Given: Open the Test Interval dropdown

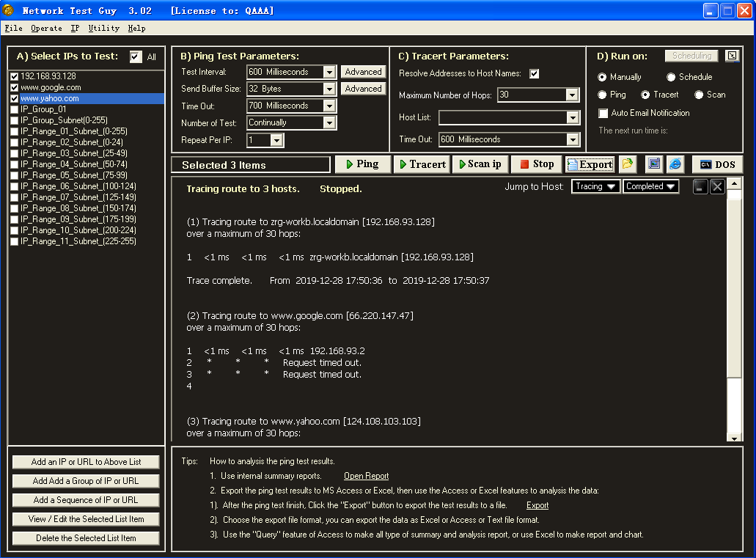Looking at the screenshot, I should pyautogui.click(x=329, y=73).
